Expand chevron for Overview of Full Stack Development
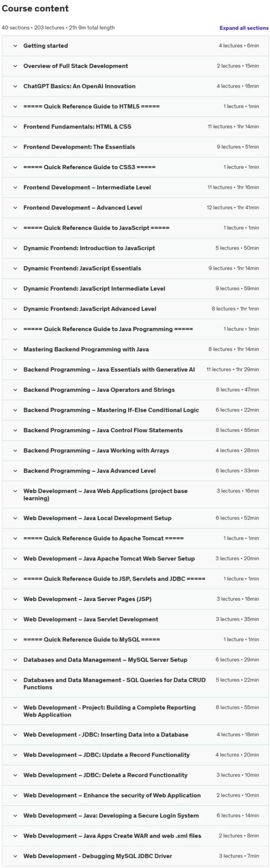This screenshot has height=868, width=270. 15,66
